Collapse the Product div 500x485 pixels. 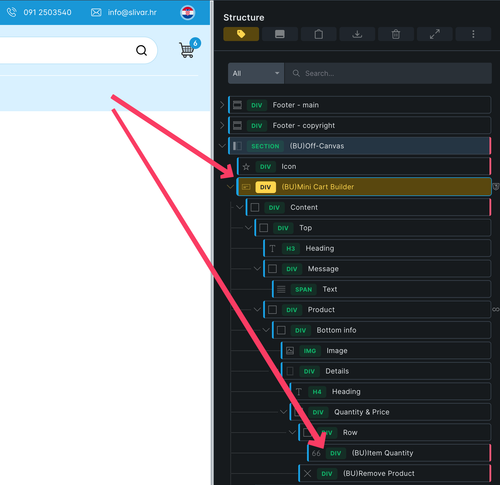257,310
